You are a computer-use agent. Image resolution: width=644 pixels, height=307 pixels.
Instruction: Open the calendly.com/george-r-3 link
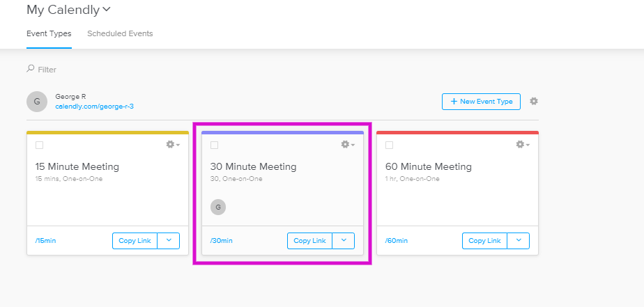[x=95, y=107]
